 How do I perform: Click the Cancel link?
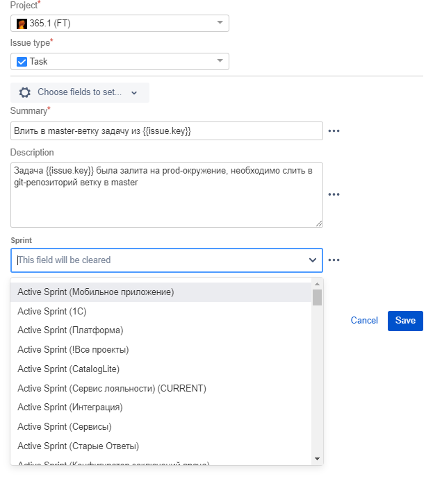364,321
